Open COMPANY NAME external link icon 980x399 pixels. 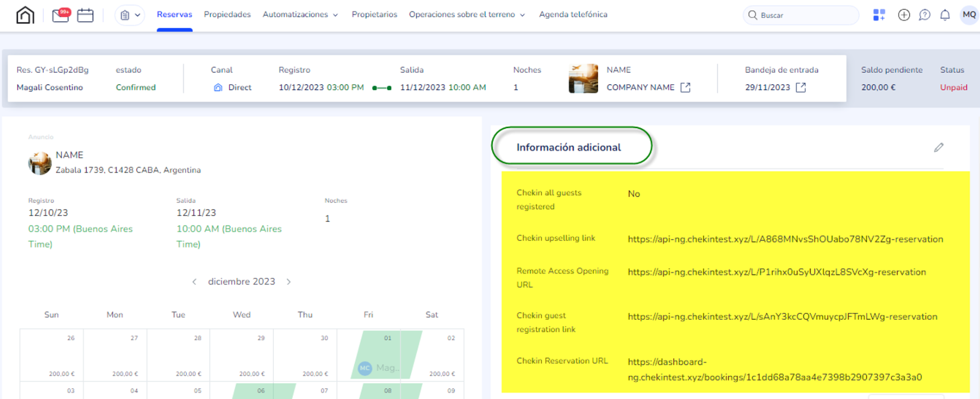click(x=686, y=87)
